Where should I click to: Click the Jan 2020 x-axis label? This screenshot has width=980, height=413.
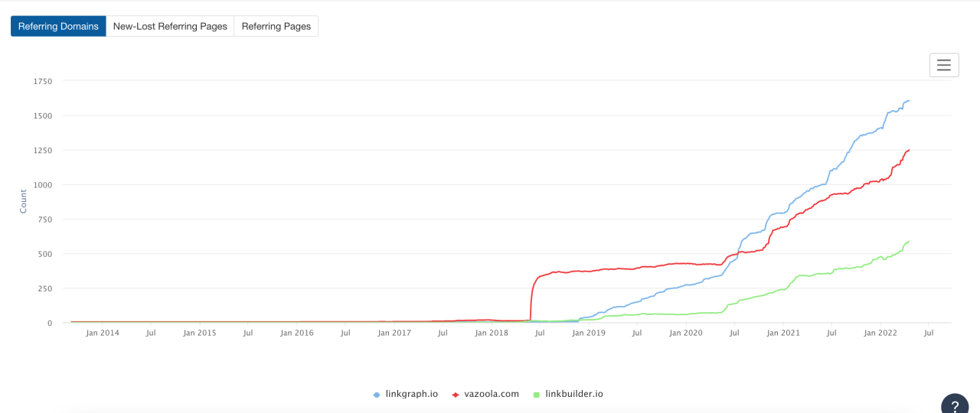click(686, 333)
